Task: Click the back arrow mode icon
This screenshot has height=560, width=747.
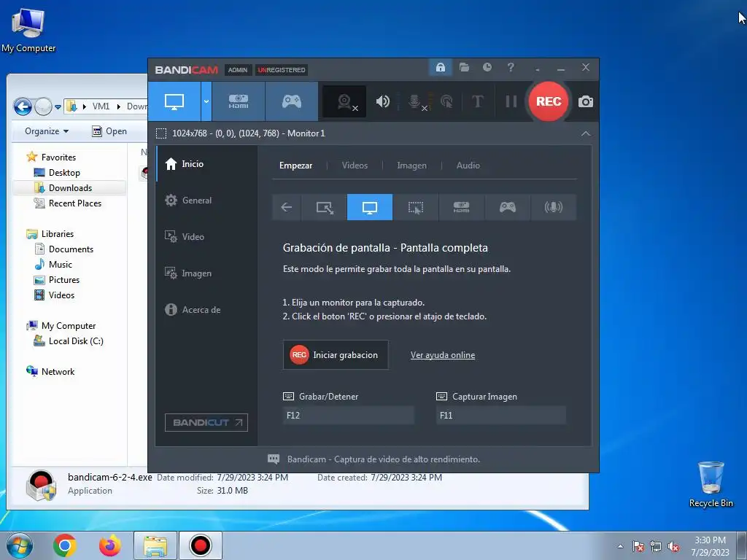Action: tap(286, 207)
